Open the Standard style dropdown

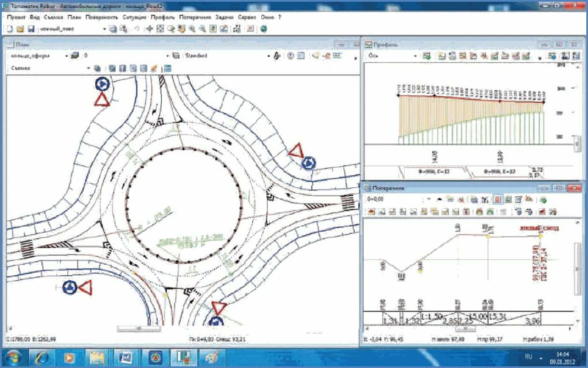tap(268, 56)
